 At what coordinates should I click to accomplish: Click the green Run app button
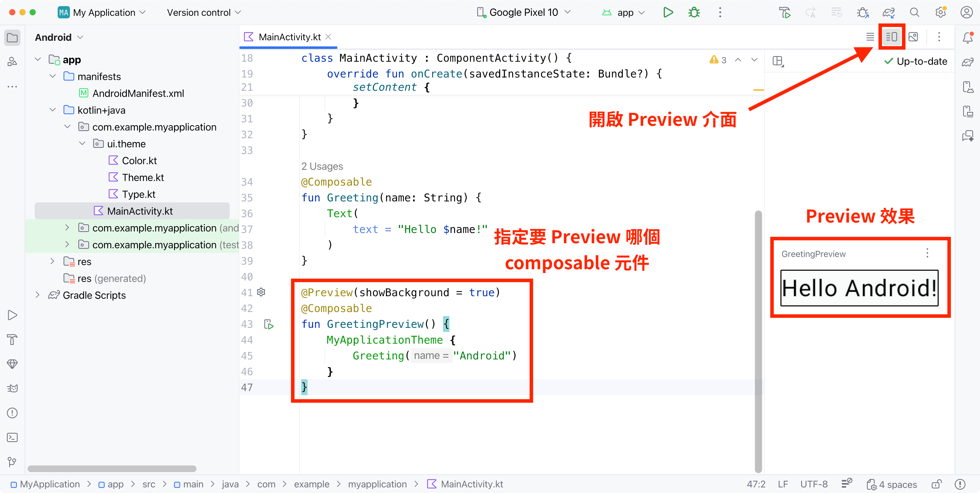pyautogui.click(x=668, y=12)
